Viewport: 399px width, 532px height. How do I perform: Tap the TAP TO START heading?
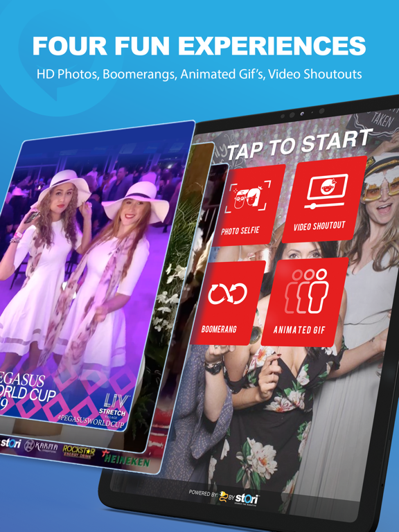(x=299, y=145)
